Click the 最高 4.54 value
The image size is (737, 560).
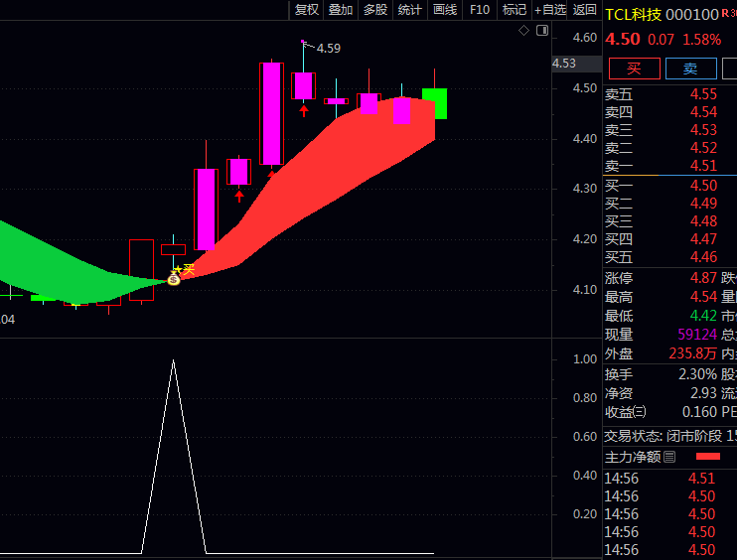[703, 297]
